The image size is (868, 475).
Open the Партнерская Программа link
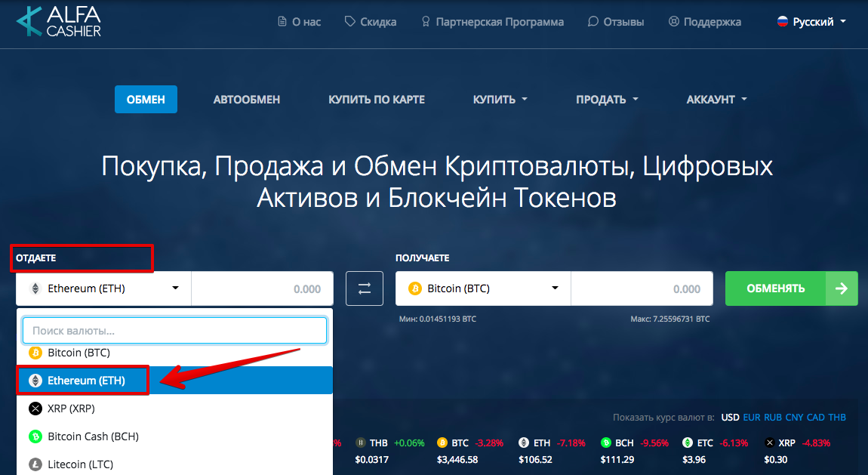point(493,22)
